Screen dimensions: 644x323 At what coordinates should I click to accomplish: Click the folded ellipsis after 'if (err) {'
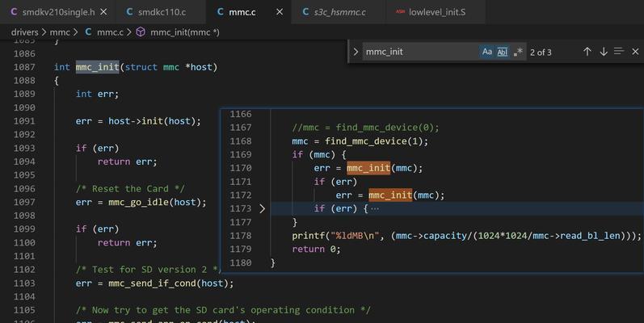coord(375,208)
